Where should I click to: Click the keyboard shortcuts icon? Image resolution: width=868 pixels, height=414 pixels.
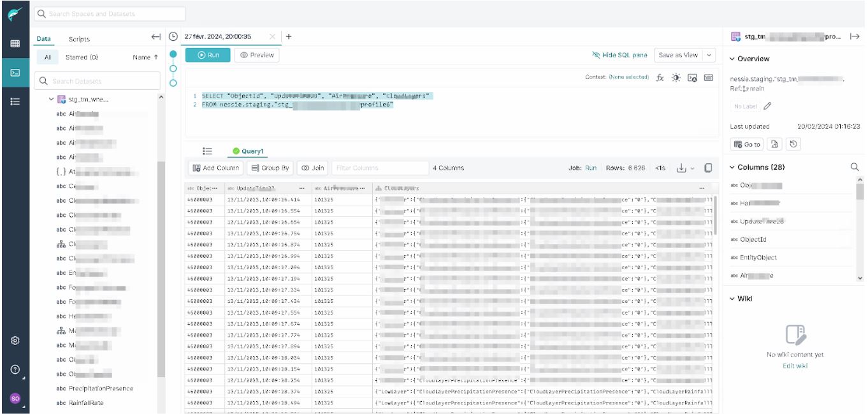coord(709,77)
